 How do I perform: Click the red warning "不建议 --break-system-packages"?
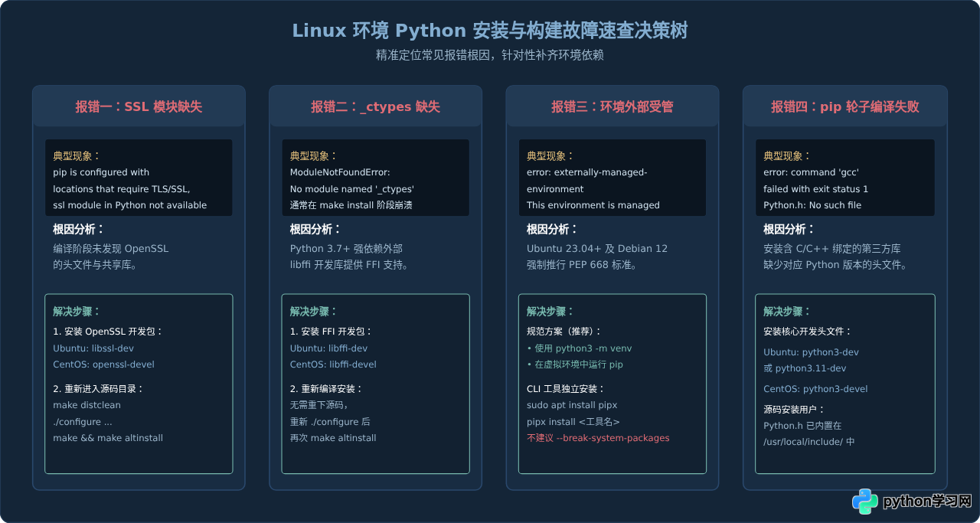(598, 438)
